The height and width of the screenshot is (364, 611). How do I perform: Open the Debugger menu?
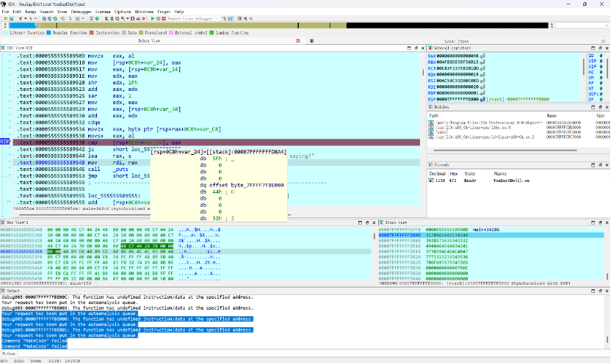[79, 12]
